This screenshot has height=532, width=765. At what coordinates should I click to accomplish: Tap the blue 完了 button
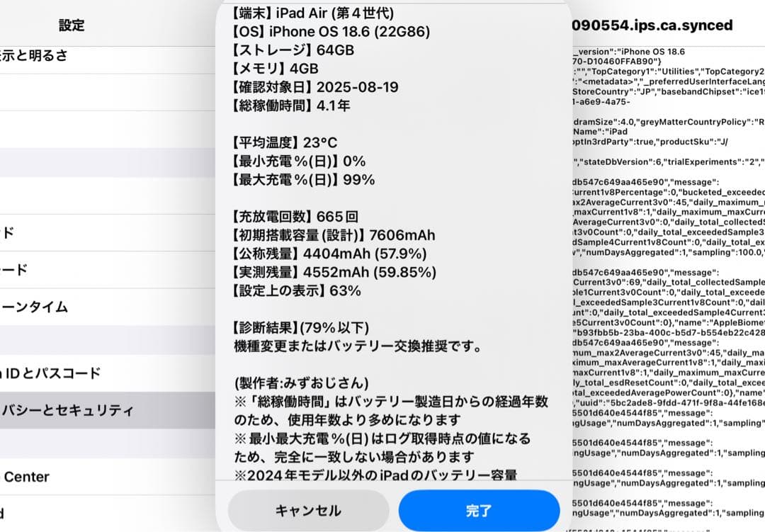coord(479,511)
